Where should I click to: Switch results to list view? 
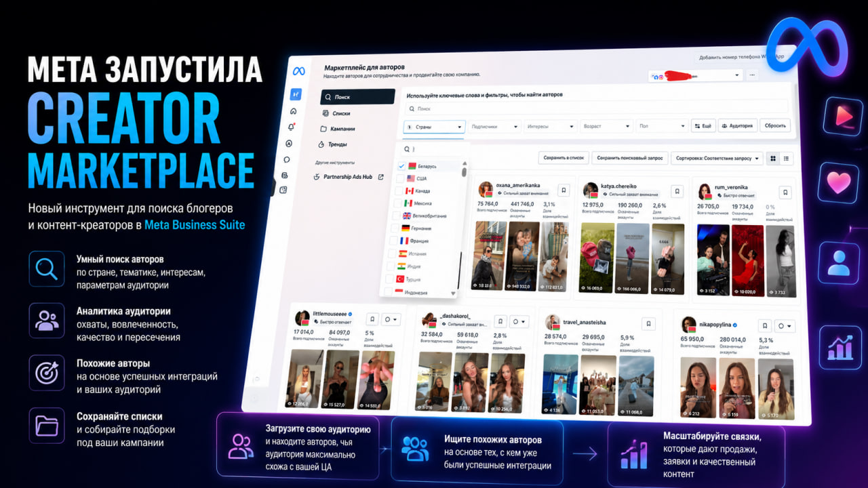click(786, 159)
